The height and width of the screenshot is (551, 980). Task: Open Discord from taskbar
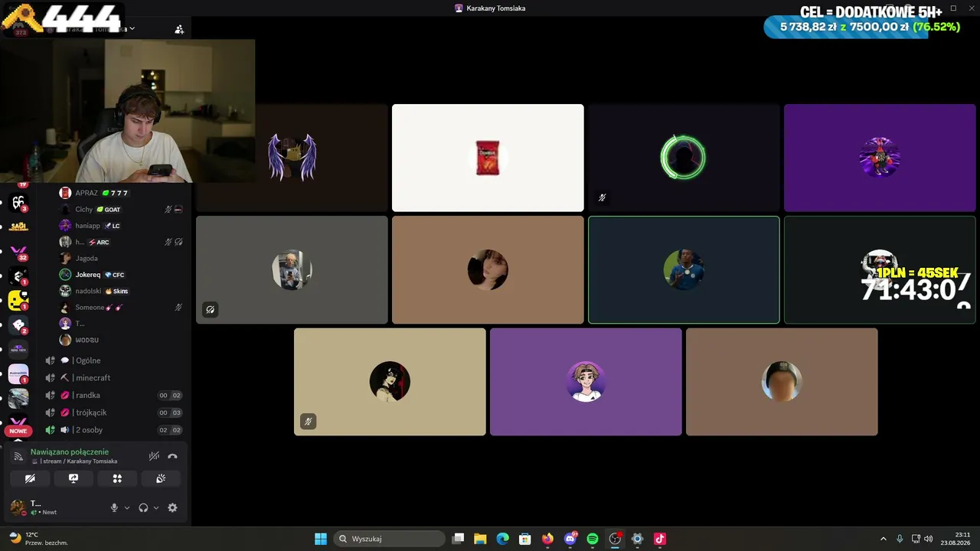[x=570, y=539]
